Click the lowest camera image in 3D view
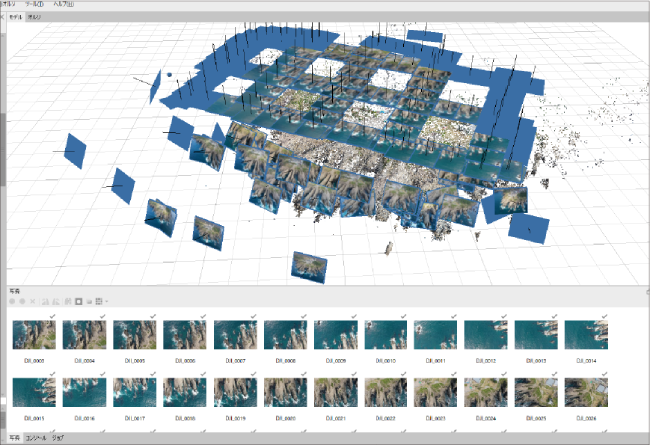The height and width of the screenshot is (445, 650). [x=309, y=266]
